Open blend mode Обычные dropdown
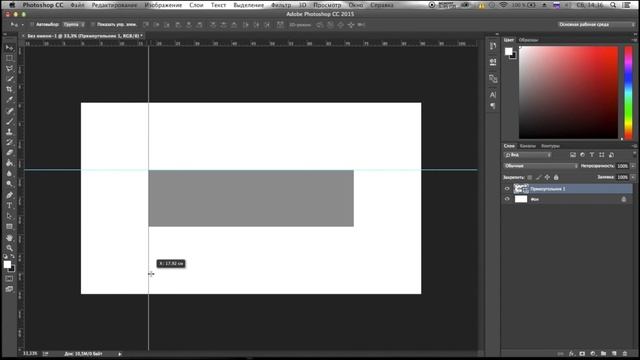 [540, 166]
